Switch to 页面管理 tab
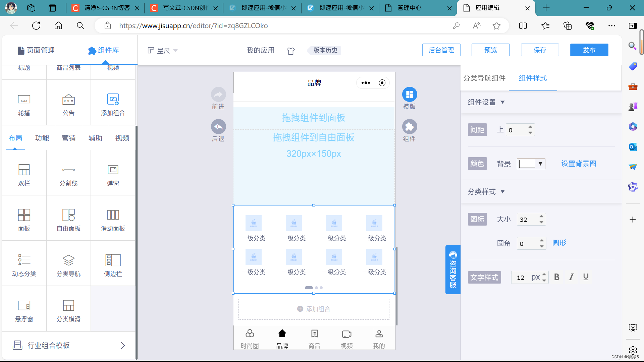Viewport: 644px width, 362px height. tap(36, 50)
